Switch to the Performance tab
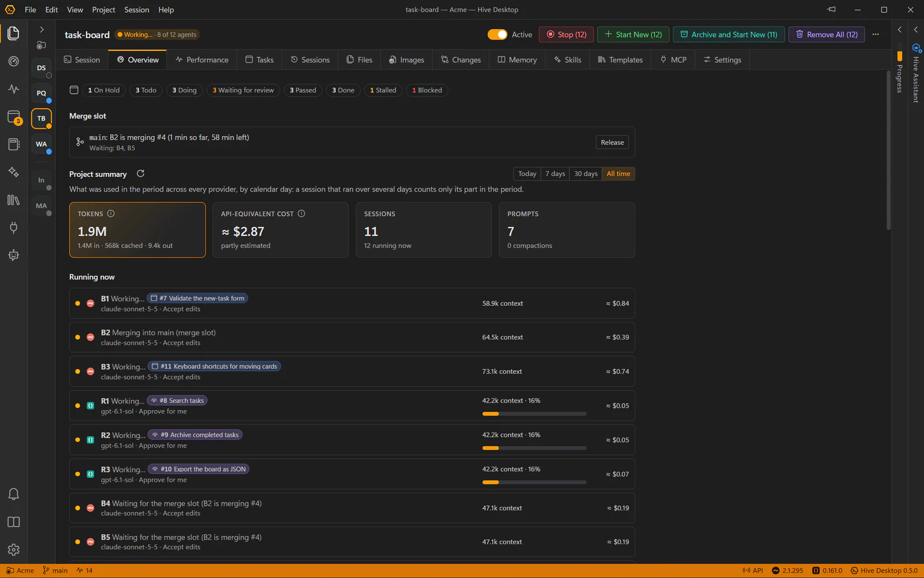 (x=202, y=60)
